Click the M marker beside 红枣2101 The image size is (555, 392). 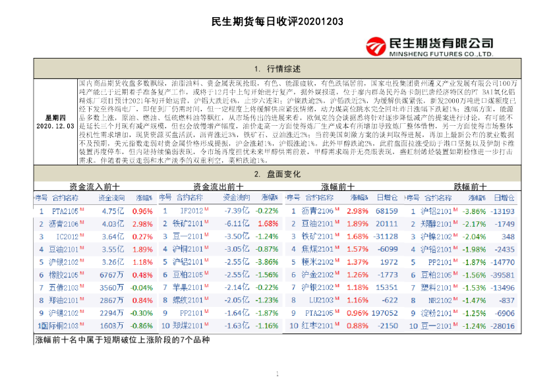[x=339, y=325]
